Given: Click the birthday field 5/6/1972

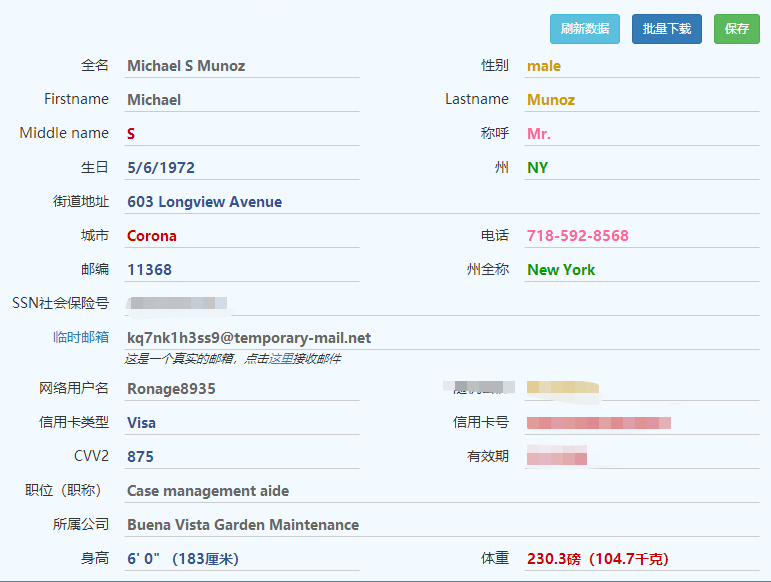Looking at the screenshot, I should click(242, 168).
